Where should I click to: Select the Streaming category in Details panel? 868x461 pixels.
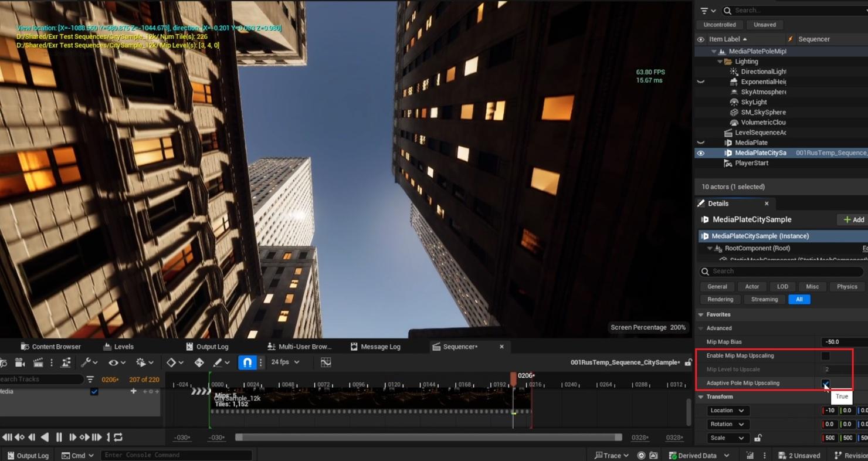[x=764, y=299]
